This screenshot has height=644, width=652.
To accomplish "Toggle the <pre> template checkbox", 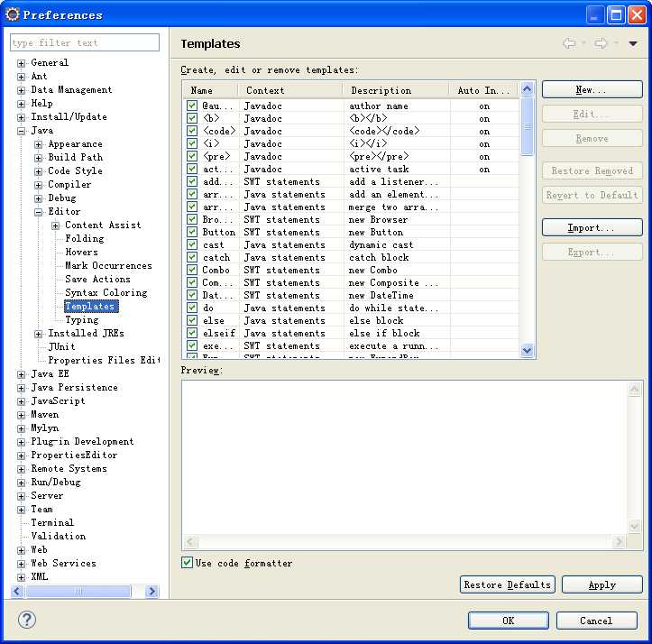I will pos(192,156).
